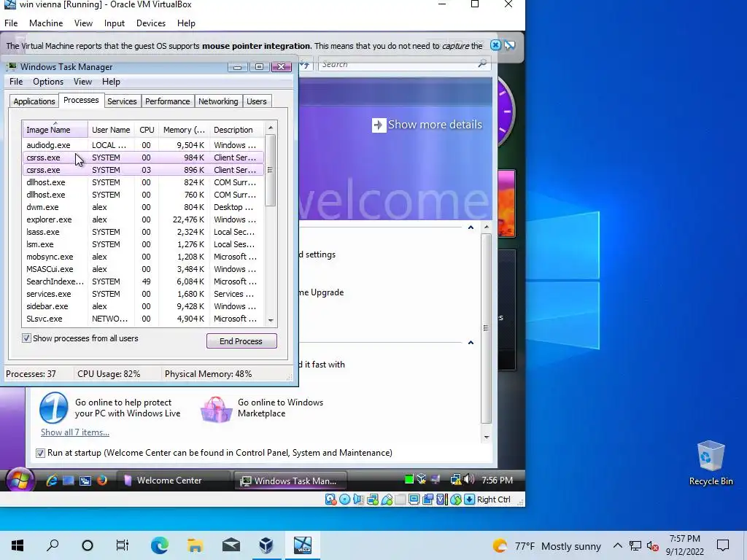Open VirtualBox Machine menu
This screenshot has height=560, width=747.
tap(46, 23)
